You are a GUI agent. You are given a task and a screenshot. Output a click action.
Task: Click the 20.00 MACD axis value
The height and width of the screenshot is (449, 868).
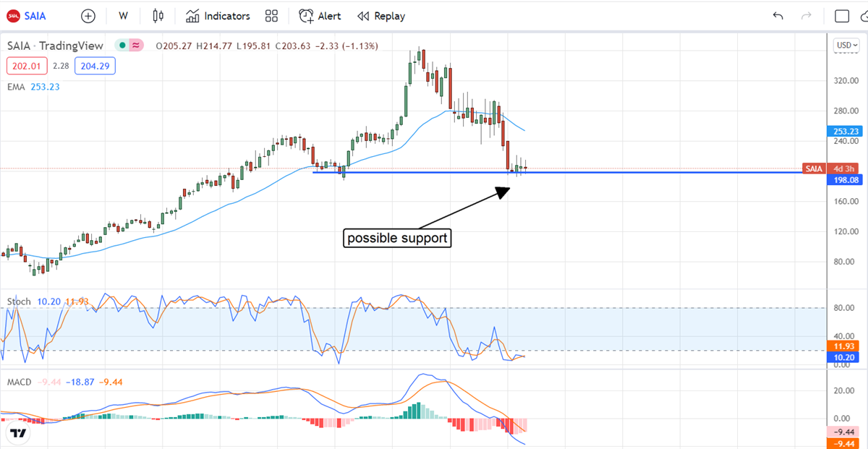843,391
